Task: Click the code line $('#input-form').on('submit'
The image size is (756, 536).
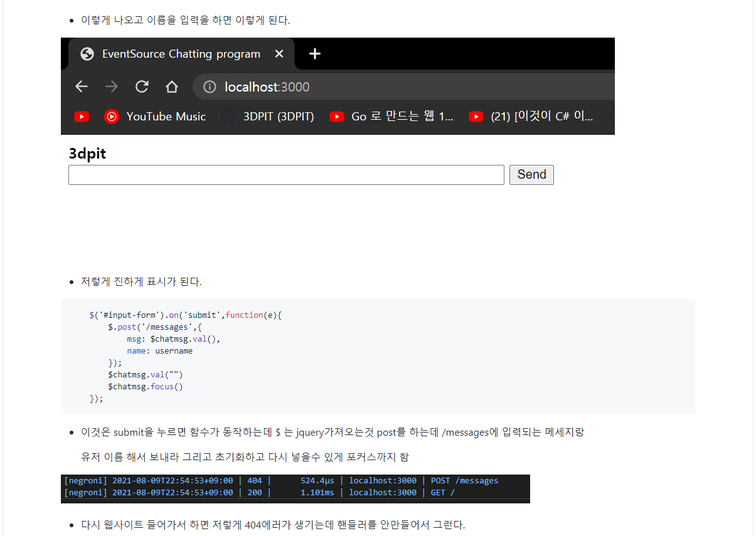Action: pyautogui.click(x=186, y=315)
